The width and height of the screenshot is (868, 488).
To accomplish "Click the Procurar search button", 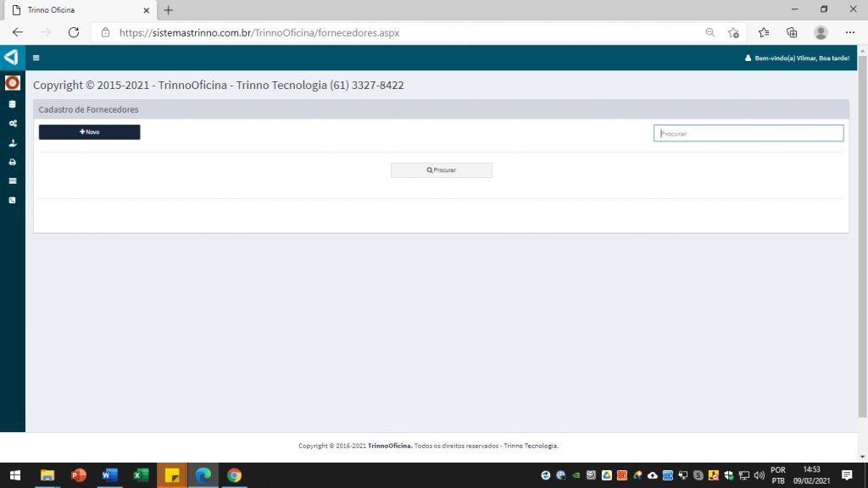I will pyautogui.click(x=441, y=169).
